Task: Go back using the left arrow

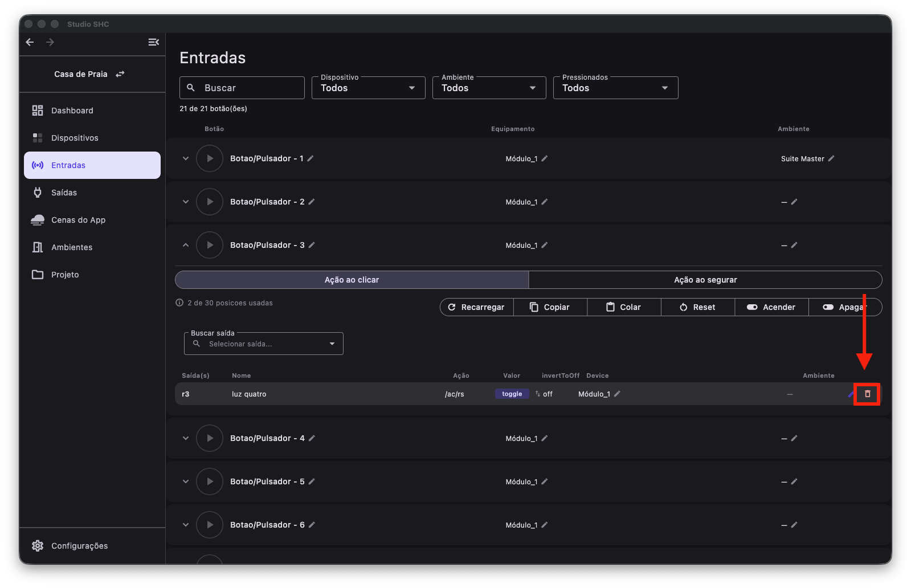Action: [x=30, y=42]
